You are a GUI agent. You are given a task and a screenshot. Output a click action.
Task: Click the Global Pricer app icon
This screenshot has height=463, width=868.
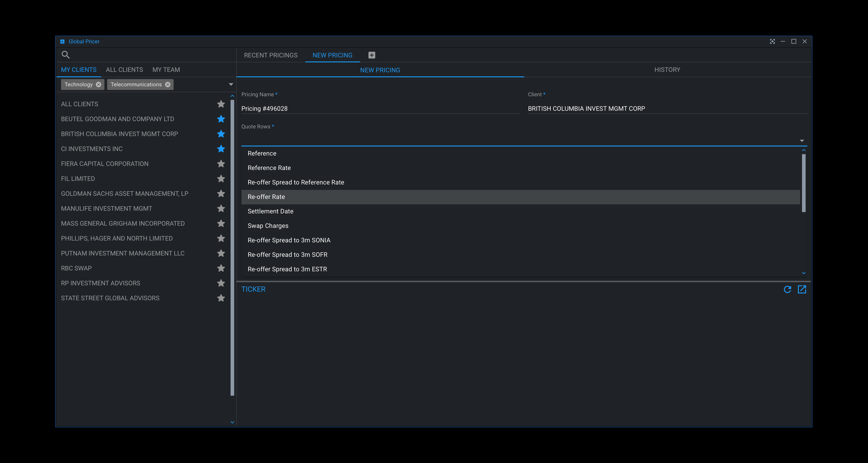pos(62,41)
